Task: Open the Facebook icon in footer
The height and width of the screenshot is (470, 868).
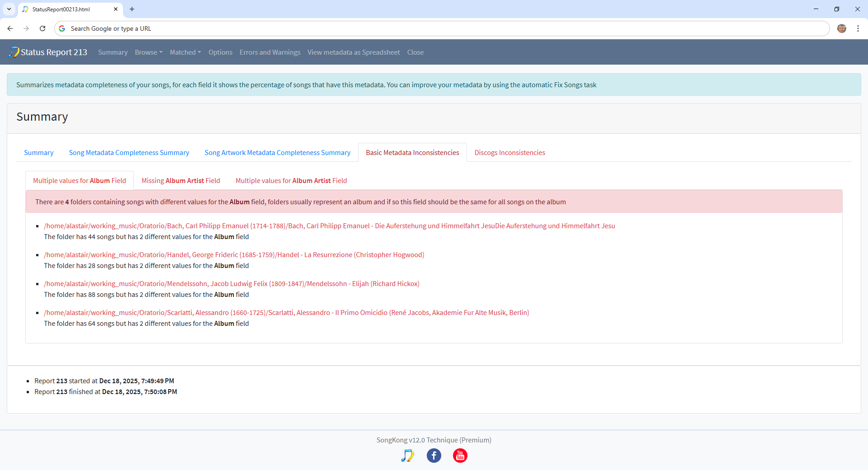Action: (434, 456)
